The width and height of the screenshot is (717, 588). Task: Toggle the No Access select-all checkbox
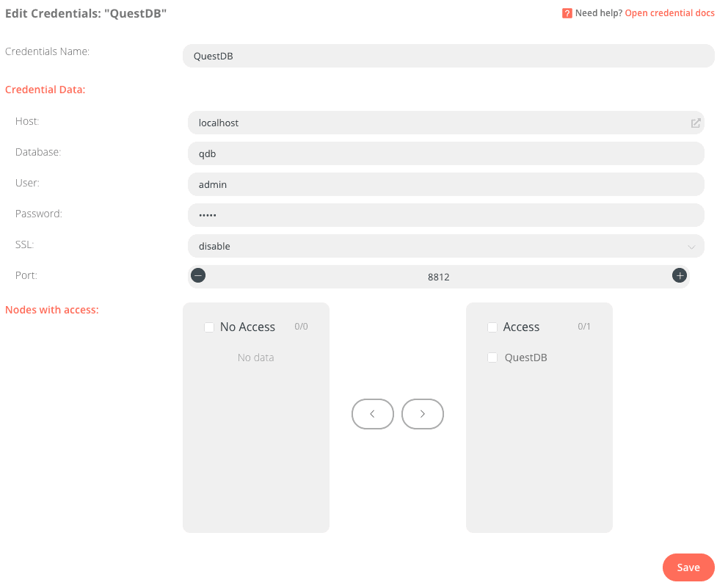209,327
